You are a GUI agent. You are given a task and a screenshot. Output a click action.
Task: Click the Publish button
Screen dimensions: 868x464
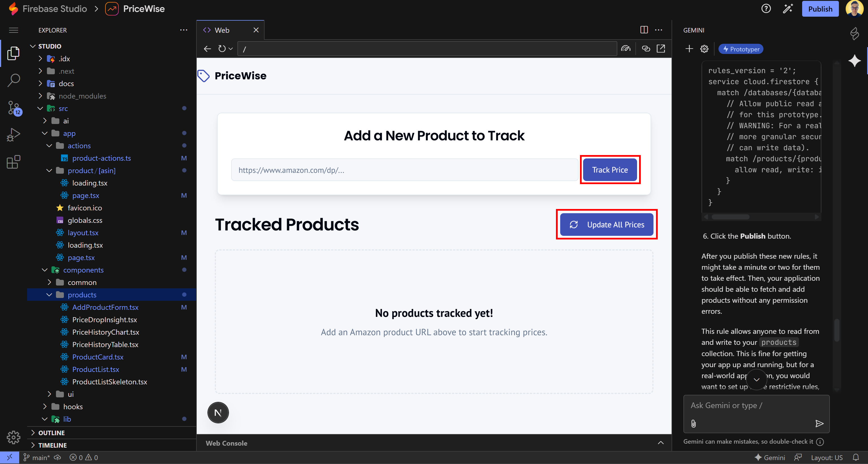(x=820, y=9)
